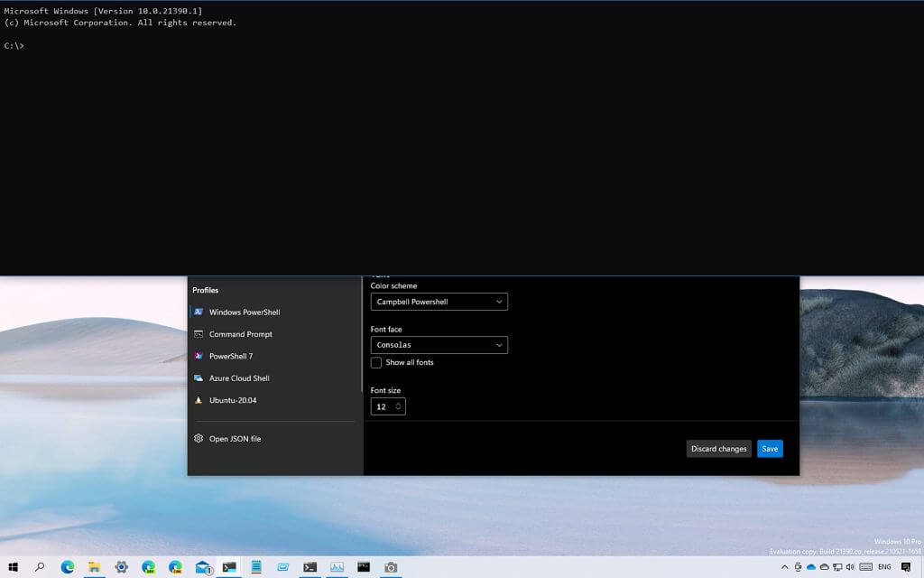Screen dimensions: 924x578
Task: Launch Windows Terminal from the taskbar
Action: coord(228,568)
